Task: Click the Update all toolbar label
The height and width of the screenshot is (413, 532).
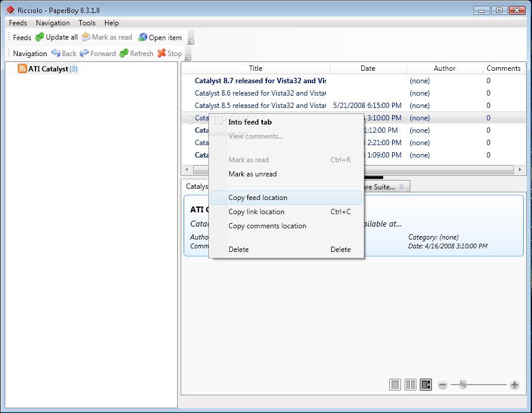Action: coord(62,37)
